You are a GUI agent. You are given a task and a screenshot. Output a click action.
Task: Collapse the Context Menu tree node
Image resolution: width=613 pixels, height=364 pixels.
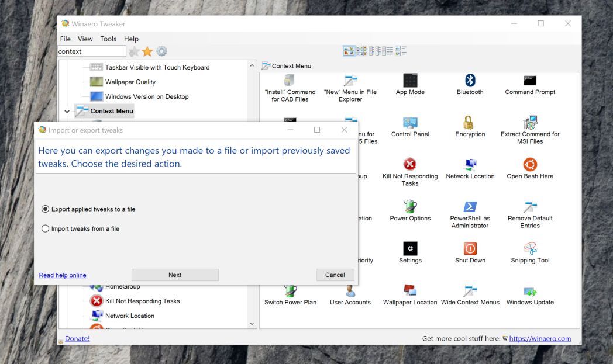67,112
